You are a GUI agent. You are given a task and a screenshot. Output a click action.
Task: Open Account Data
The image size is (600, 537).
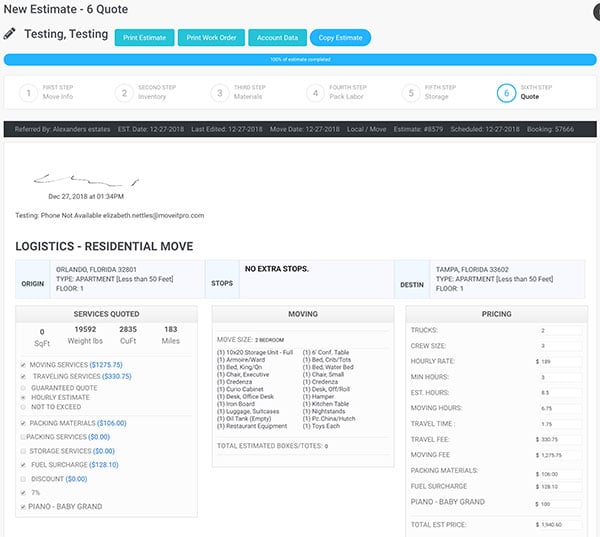point(276,38)
